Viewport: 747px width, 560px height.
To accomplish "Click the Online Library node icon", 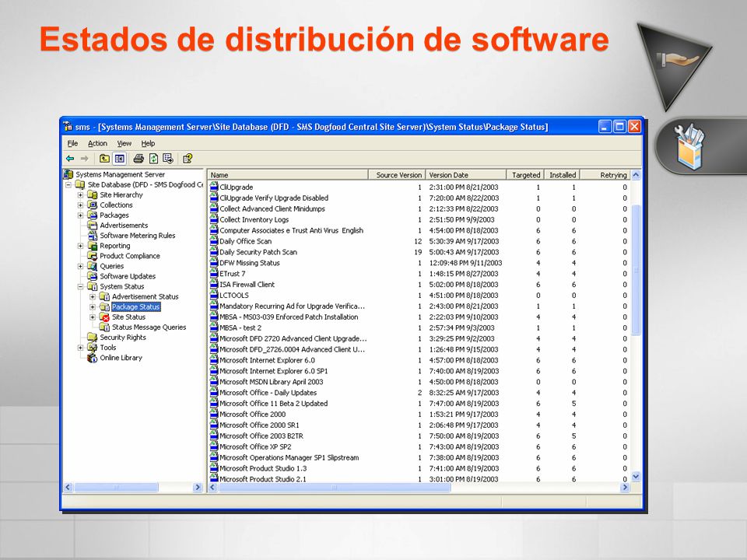I will pos(93,358).
